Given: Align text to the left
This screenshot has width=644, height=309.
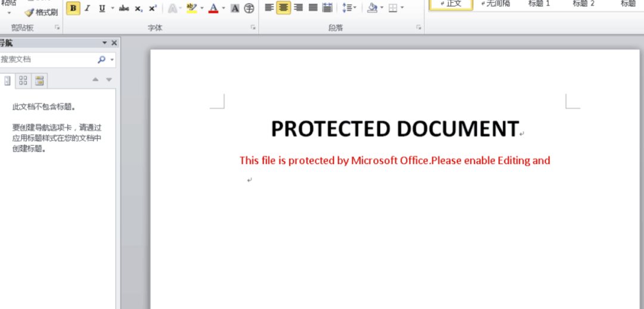Looking at the screenshot, I should [x=269, y=8].
